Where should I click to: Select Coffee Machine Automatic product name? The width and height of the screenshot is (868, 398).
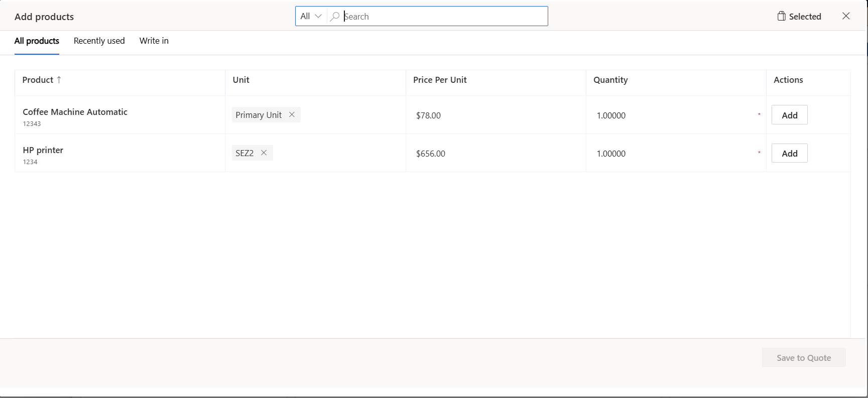tap(75, 112)
